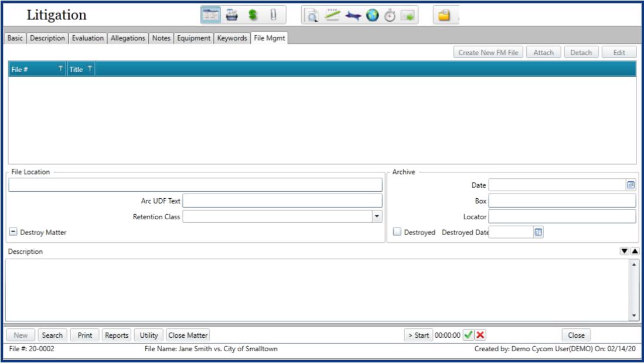Select the File Mgmt tab

click(x=269, y=38)
